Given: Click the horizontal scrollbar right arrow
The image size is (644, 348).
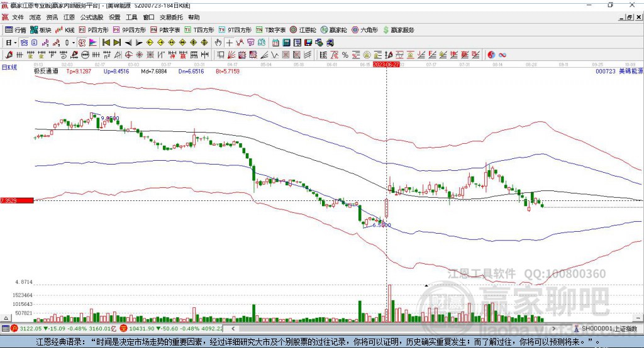Looking at the screenshot, I should (x=553, y=329).
